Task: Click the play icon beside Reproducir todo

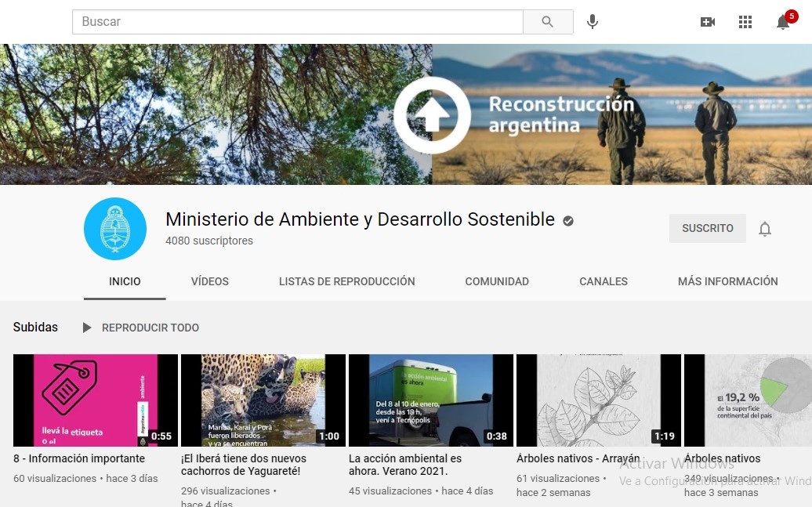Action: tap(87, 328)
